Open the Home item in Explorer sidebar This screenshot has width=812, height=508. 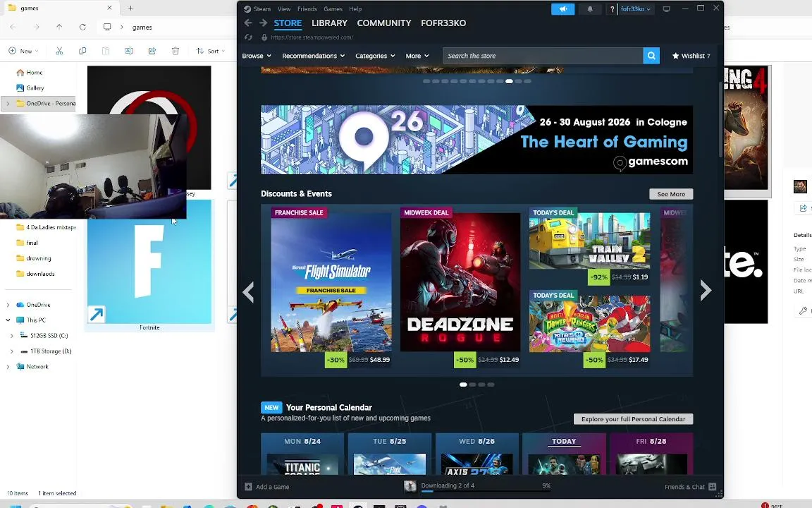click(34, 73)
